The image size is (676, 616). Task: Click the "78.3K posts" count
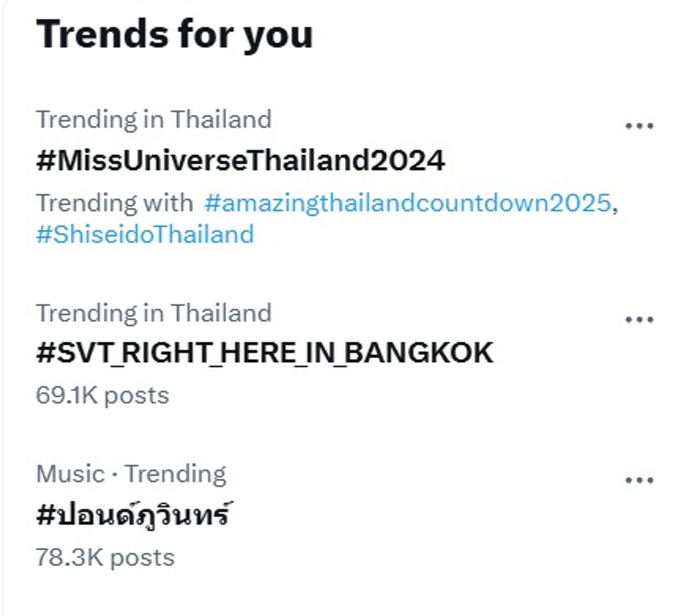(x=105, y=557)
